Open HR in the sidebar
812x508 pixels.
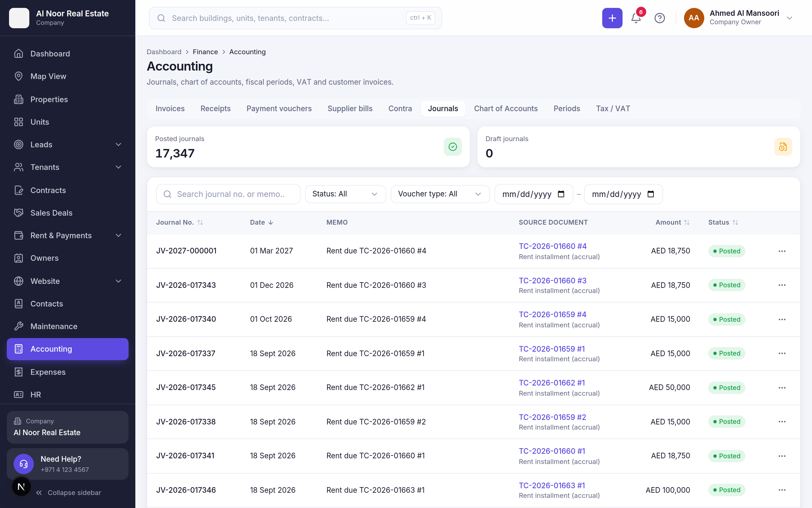point(67,395)
